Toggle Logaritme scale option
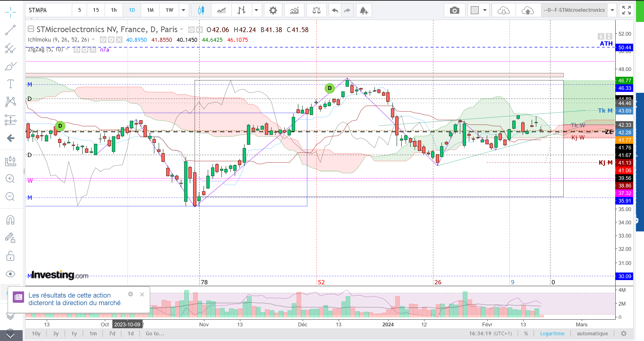 [x=552, y=333]
